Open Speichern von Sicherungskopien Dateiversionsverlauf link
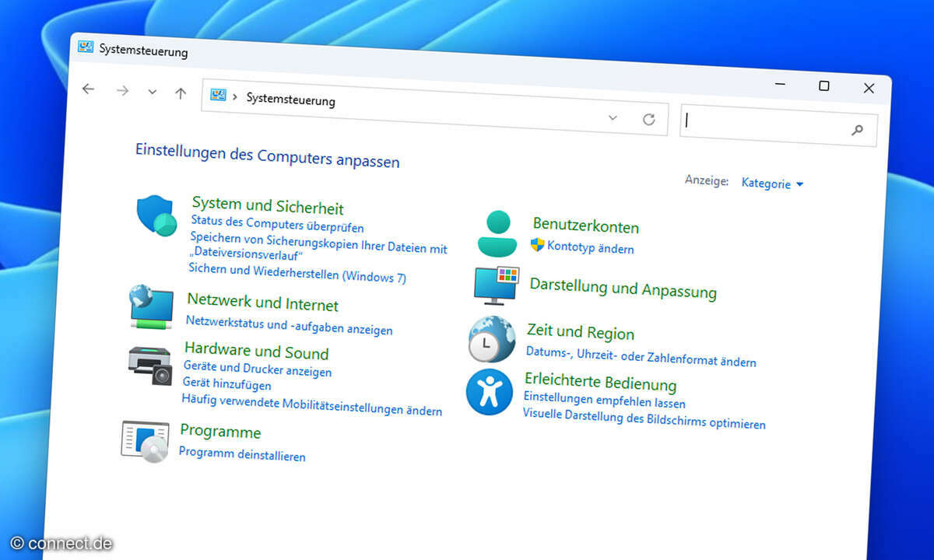Screen dimensions: 934x560 coord(318,247)
